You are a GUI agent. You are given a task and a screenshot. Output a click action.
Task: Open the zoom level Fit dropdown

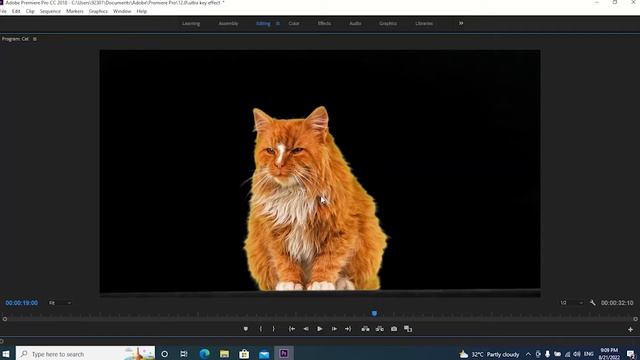pyautogui.click(x=60, y=303)
